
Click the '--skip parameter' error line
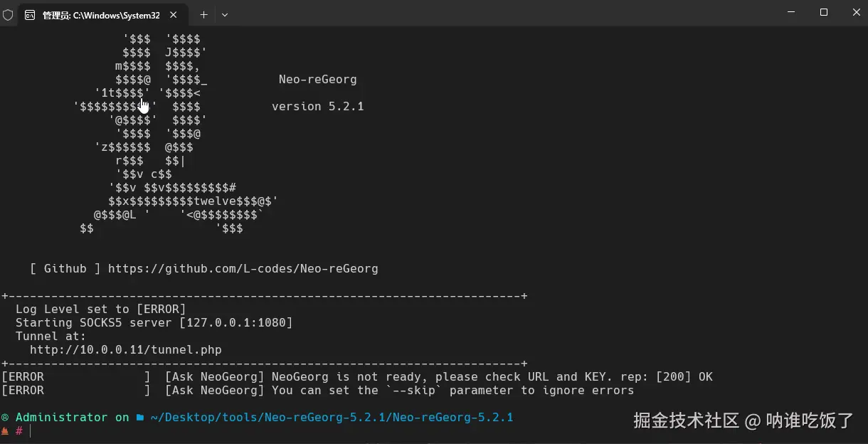pyautogui.click(x=318, y=391)
